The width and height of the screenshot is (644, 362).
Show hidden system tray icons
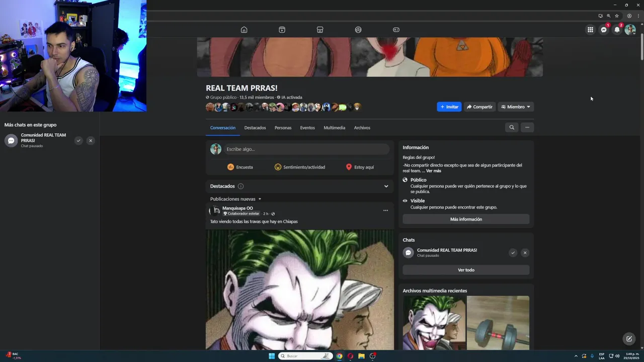576,356
